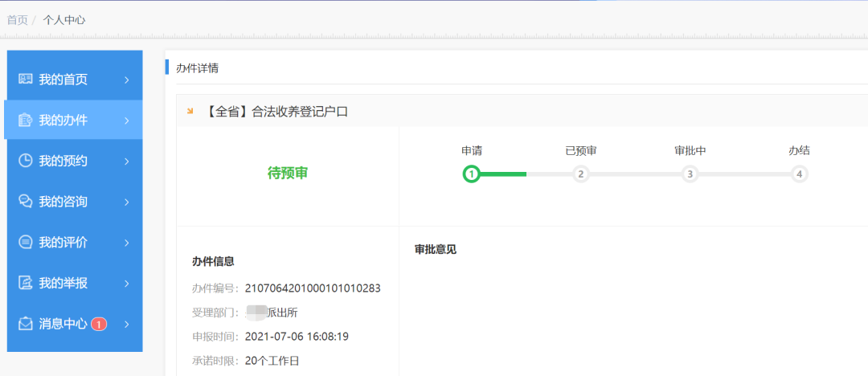
Task: Go to 首页 breadcrumb link
Action: point(17,20)
